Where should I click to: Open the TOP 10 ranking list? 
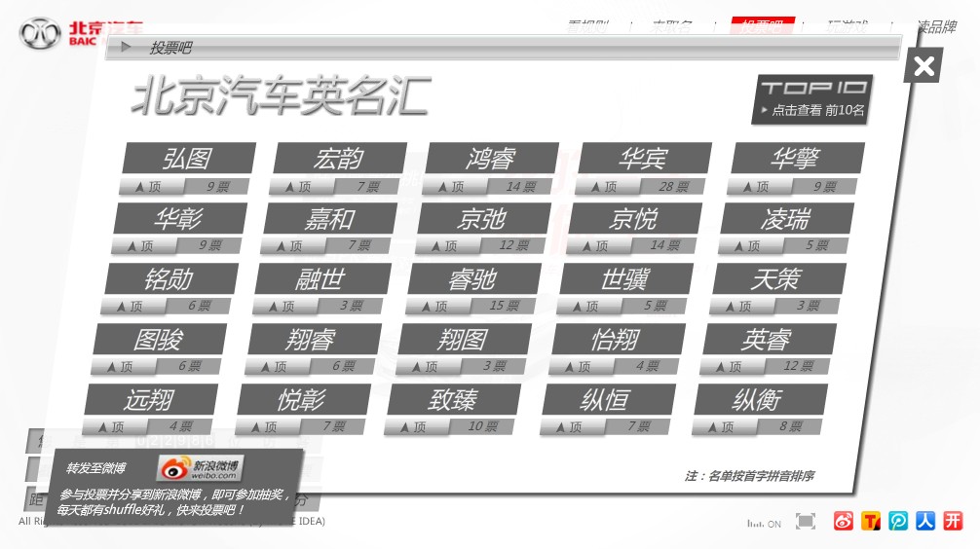tap(812, 99)
